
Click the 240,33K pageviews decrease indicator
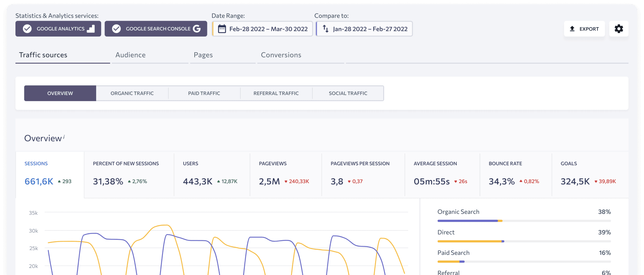pyautogui.click(x=297, y=181)
